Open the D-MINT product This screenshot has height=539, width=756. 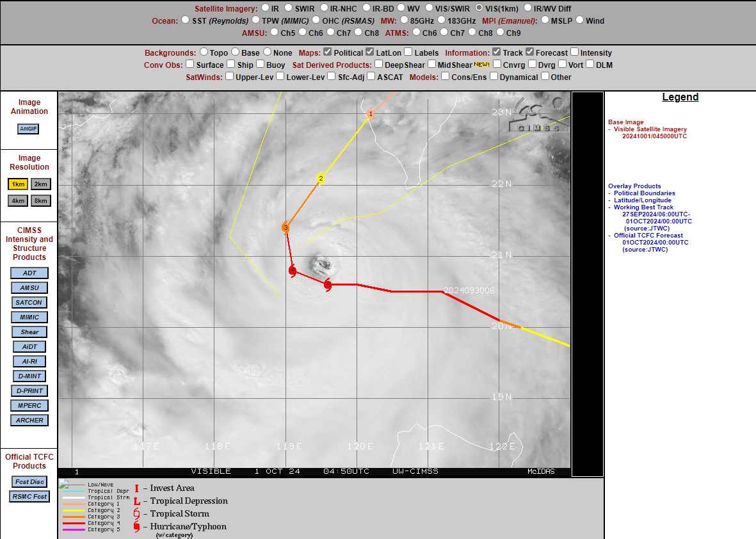click(29, 376)
